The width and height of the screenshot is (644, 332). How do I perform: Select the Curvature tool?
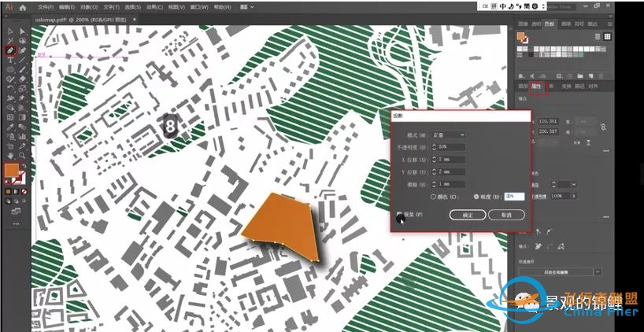[x=23, y=50]
